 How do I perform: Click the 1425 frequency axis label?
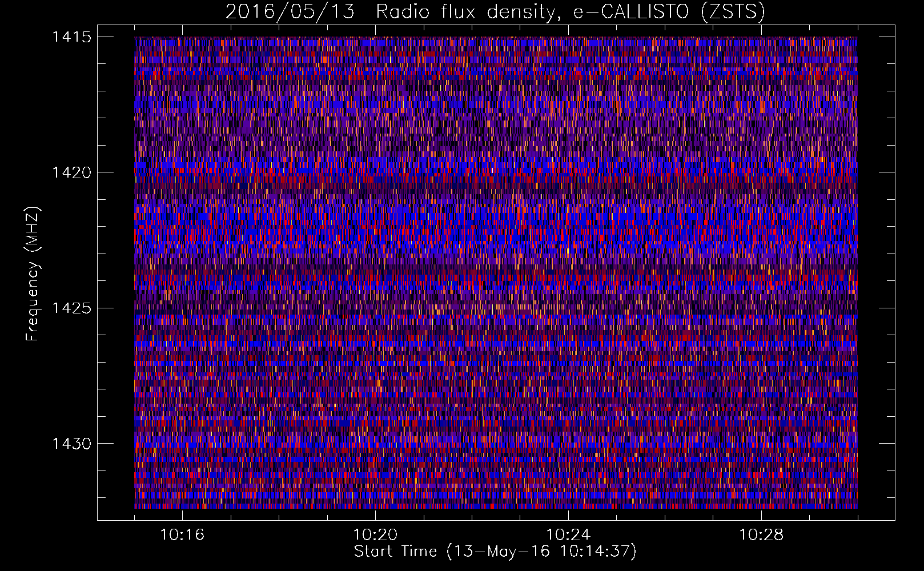[x=71, y=308]
